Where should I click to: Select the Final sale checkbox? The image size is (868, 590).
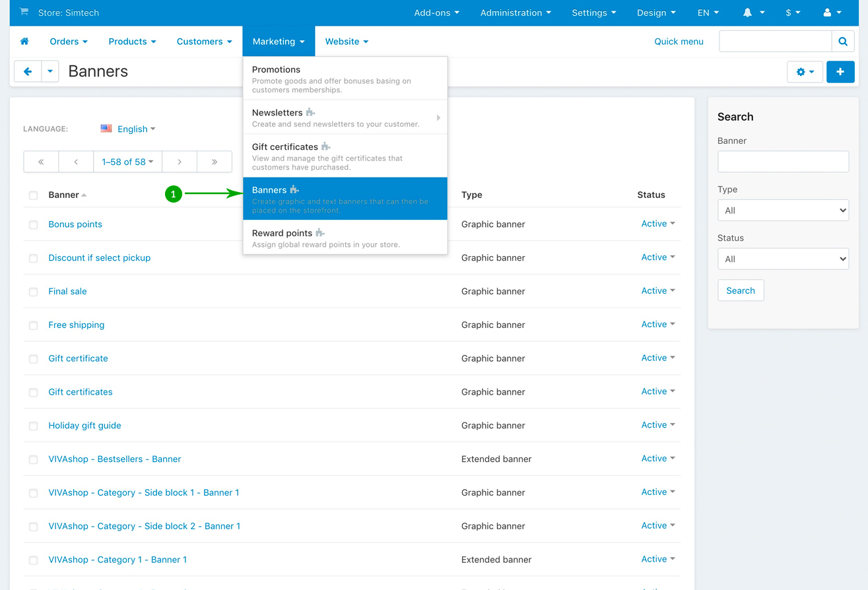pos(34,292)
